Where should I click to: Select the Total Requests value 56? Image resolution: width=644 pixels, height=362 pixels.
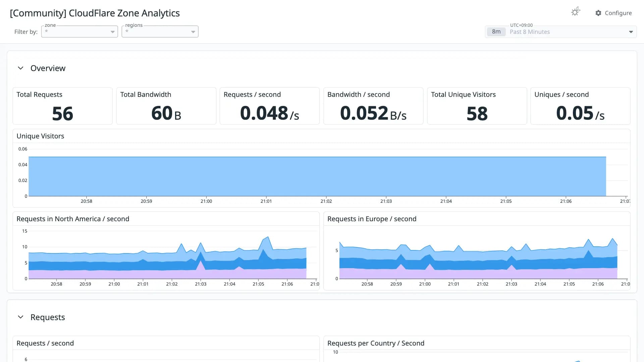pyautogui.click(x=62, y=114)
